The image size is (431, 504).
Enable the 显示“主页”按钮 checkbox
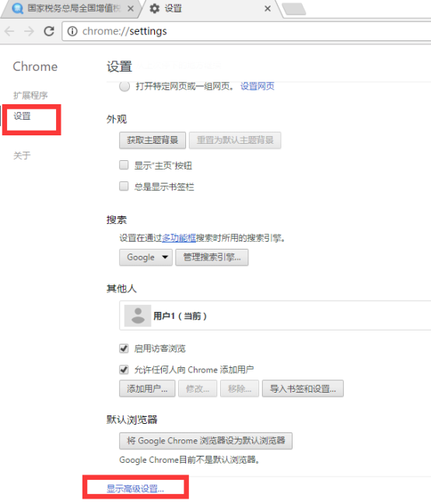124,165
